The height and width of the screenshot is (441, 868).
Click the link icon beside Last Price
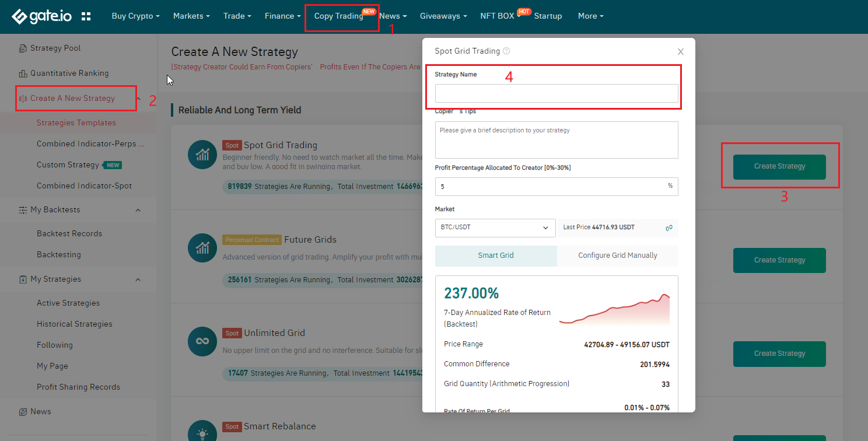669,228
